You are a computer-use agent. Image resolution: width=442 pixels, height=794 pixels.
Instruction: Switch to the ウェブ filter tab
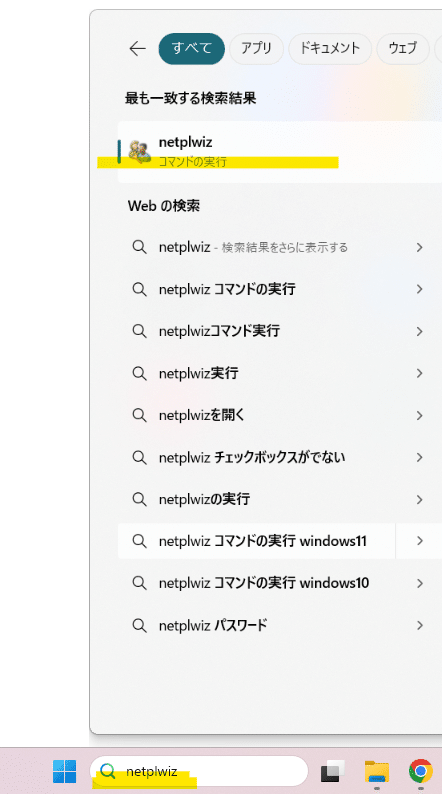tap(403, 49)
